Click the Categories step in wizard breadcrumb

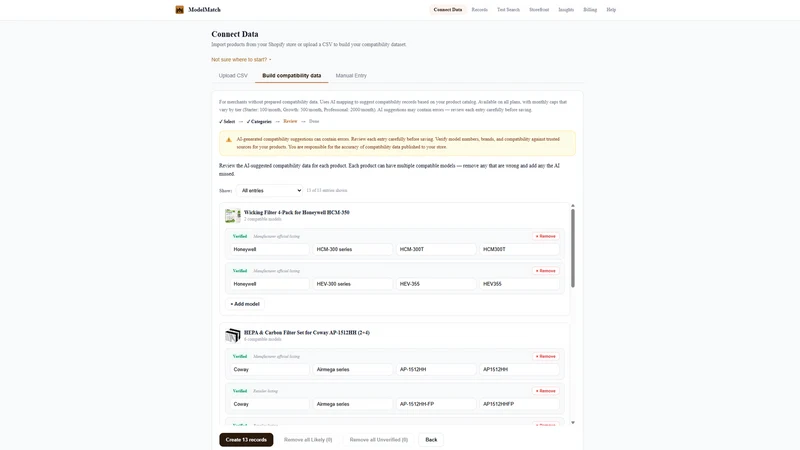pos(259,121)
